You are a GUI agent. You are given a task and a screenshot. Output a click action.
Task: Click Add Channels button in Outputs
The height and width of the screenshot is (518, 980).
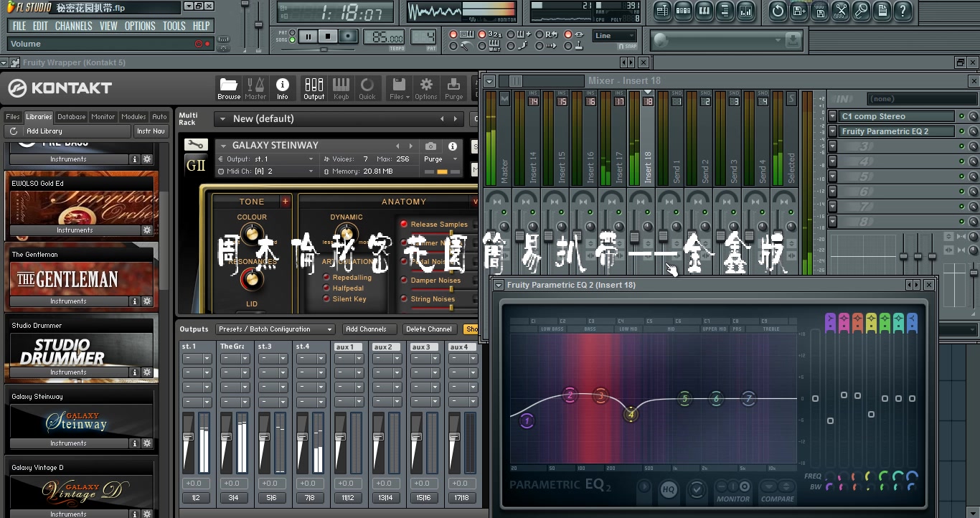pos(369,329)
